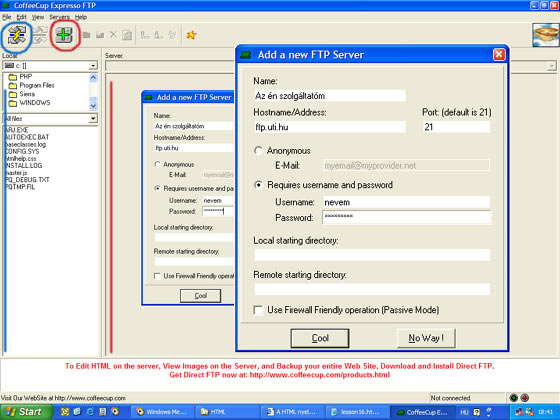Open the View menu
Image resolution: width=560 pixels, height=420 pixels.
(38, 17)
